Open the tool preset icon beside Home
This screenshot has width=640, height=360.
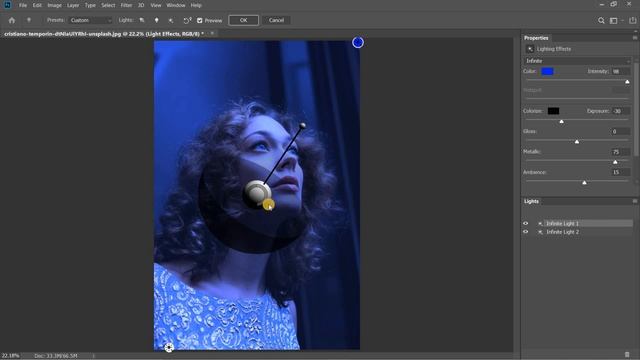(29, 20)
